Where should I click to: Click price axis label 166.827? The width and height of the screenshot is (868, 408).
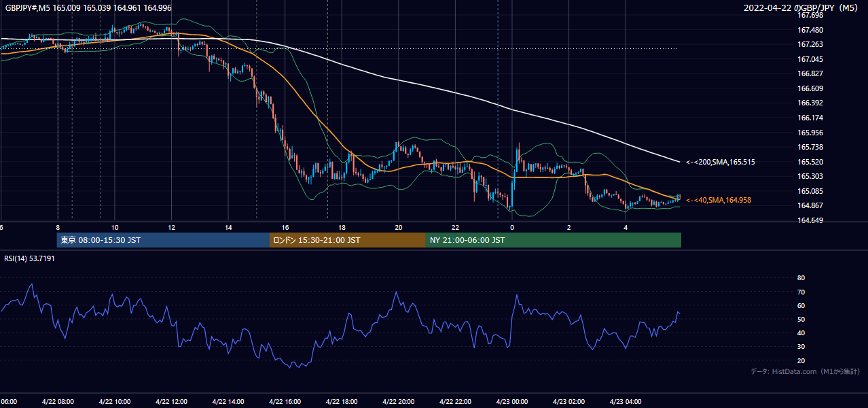tap(810, 73)
